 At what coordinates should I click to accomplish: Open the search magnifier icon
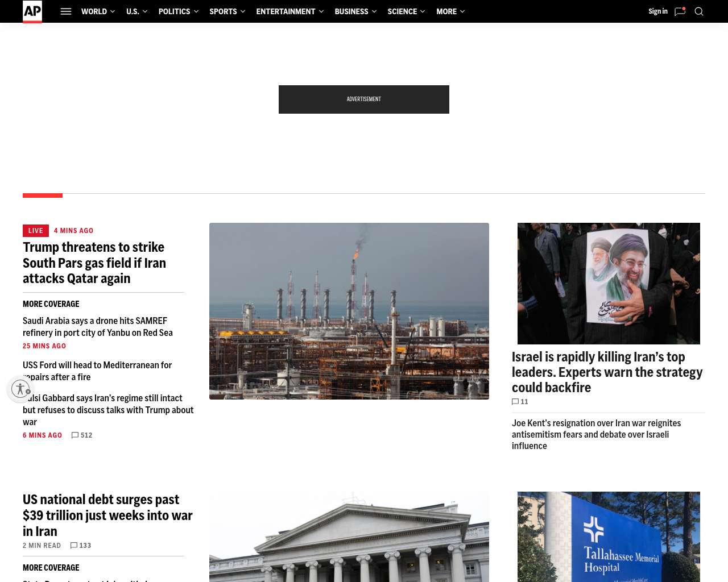[699, 11]
